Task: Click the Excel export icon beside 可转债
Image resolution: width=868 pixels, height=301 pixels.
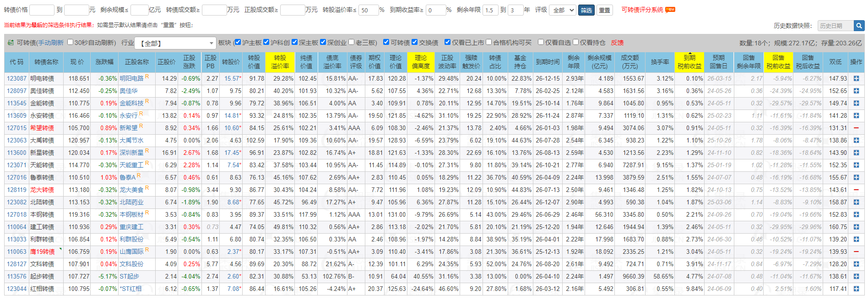Action: [11, 43]
